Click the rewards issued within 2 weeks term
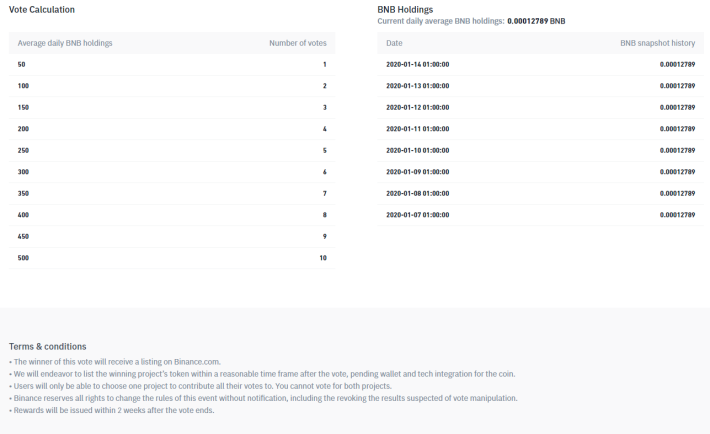 click(x=112, y=410)
